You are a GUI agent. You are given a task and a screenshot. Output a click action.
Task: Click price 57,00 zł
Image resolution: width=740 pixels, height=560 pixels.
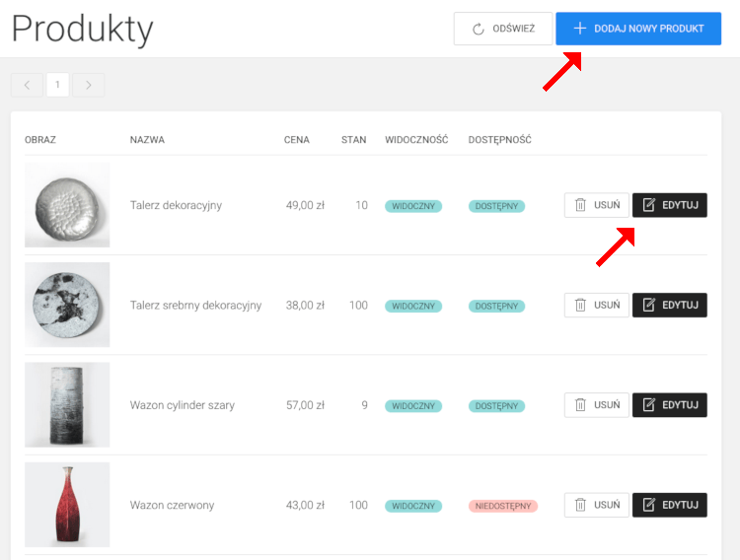pyautogui.click(x=305, y=406)
